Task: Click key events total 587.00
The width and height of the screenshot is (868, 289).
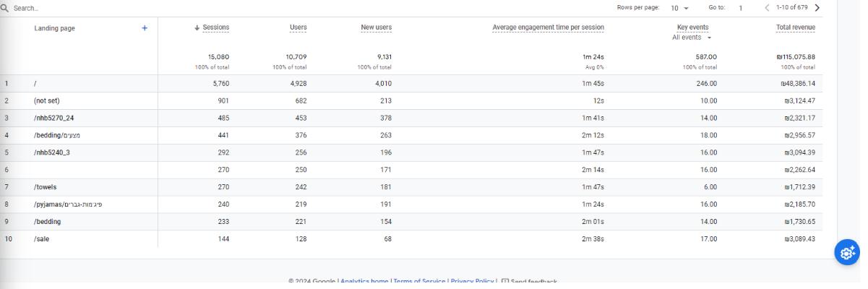Action: coord(706,56)
